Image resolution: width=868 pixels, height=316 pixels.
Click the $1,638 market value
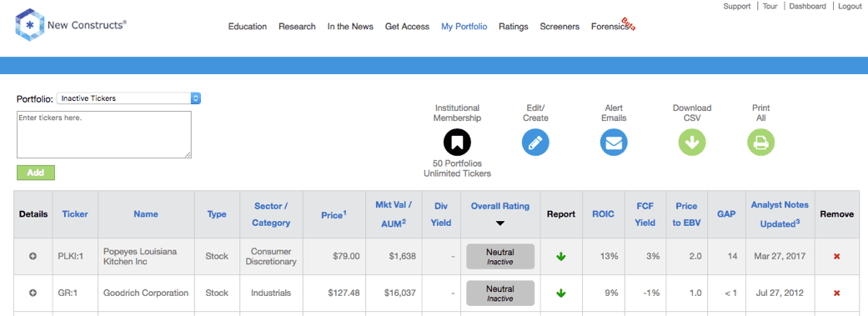coord(402,257)
